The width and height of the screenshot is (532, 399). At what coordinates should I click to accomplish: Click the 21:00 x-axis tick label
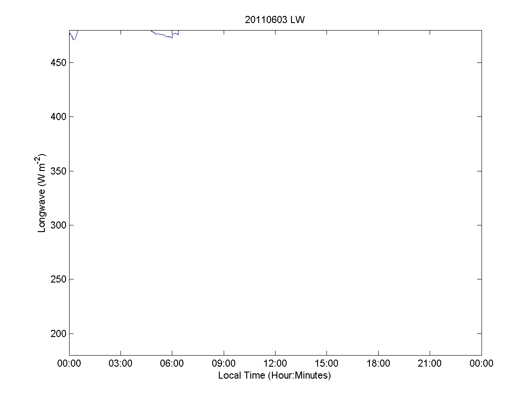pyautogui.click(x=430, y=364)
